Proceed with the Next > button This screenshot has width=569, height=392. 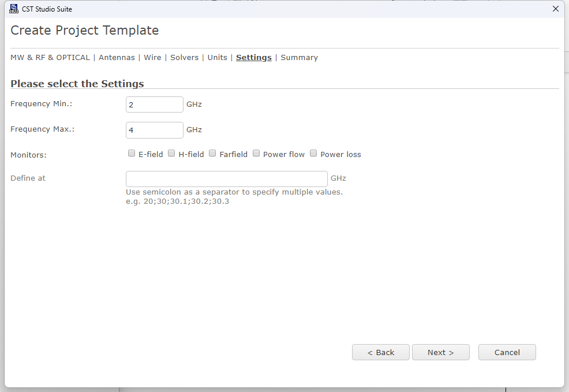pyautogui.click(x=441, y=352)
